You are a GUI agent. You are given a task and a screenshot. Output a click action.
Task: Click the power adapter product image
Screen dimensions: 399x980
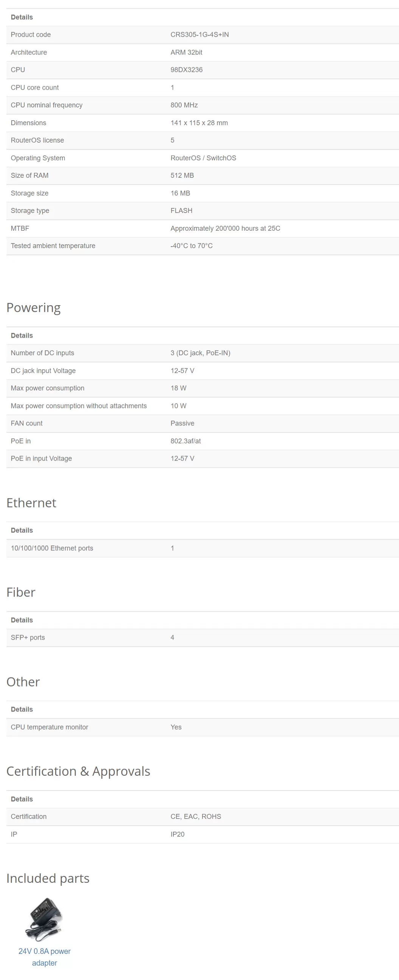coord(45,919)
